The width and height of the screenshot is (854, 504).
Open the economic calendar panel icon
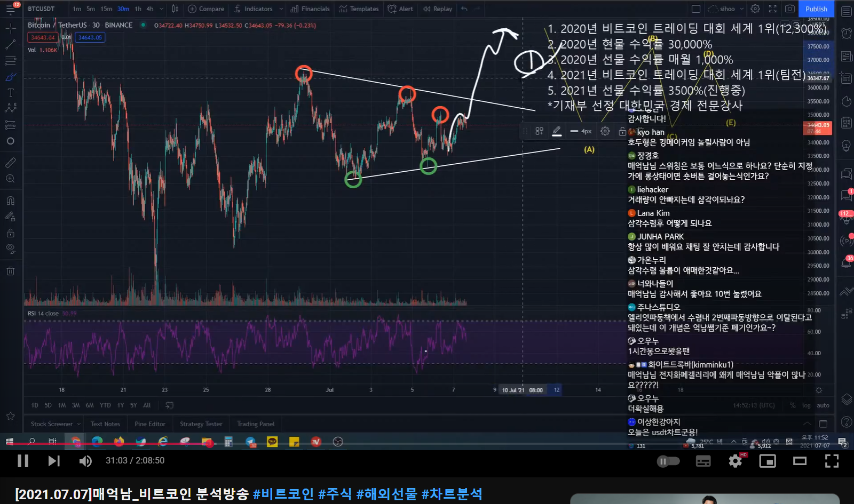[x=847, y=123]
